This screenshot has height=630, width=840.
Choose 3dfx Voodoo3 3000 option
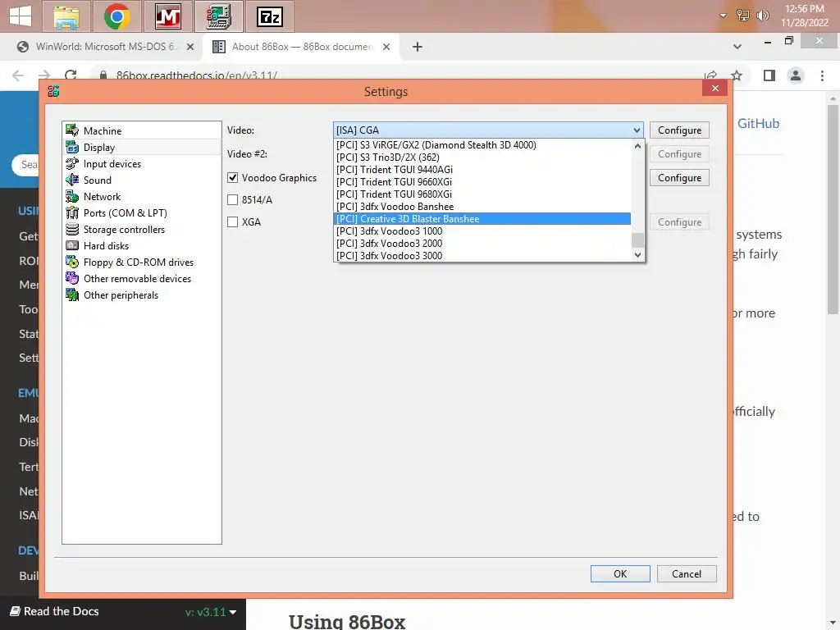pyautogui.click(x=482, y=256)
